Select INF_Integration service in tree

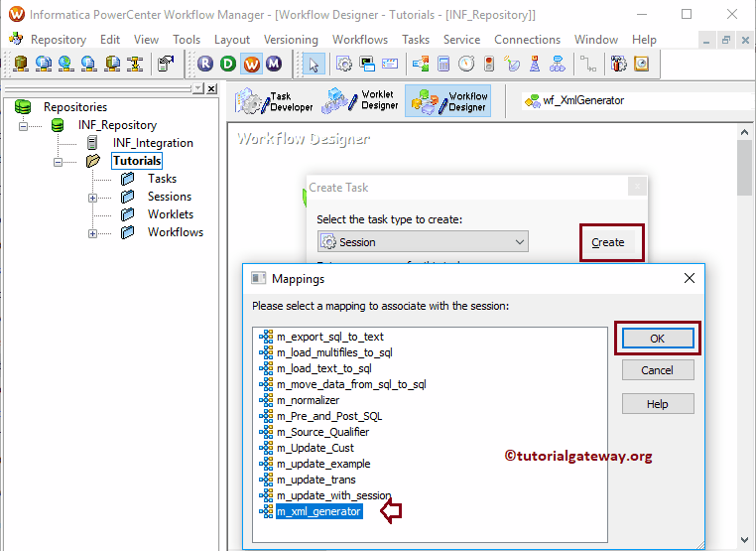(153, 143)
